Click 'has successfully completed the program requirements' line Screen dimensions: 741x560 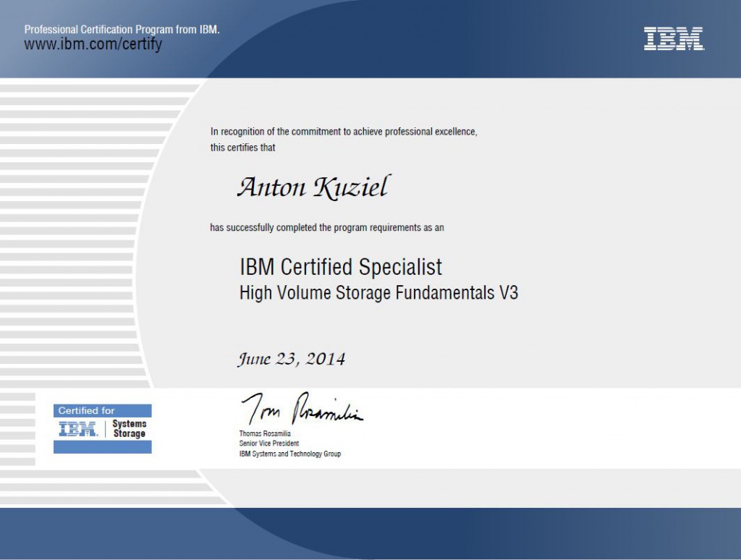pos(327,228)
